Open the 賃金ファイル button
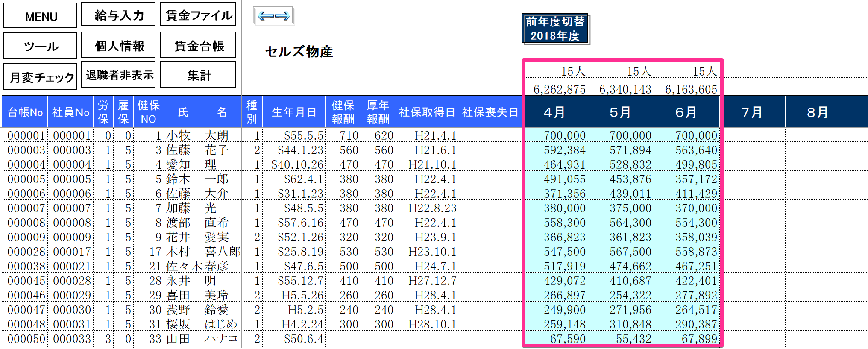 pos(198,16)
